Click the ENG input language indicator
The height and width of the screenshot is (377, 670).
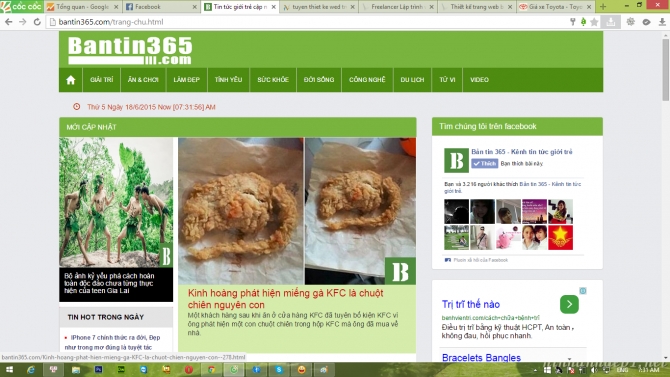[x=622, y=370]
